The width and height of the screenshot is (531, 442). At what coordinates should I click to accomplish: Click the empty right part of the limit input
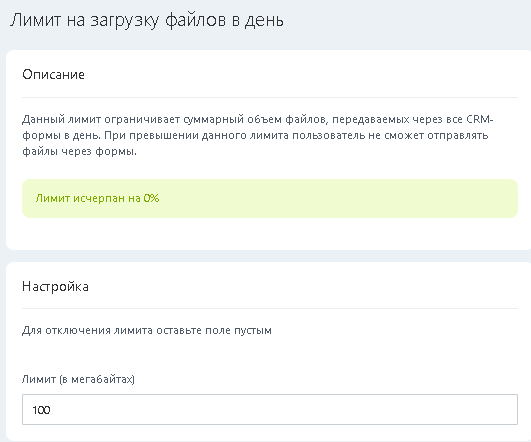pyautogui.click(x=373, y=409)
